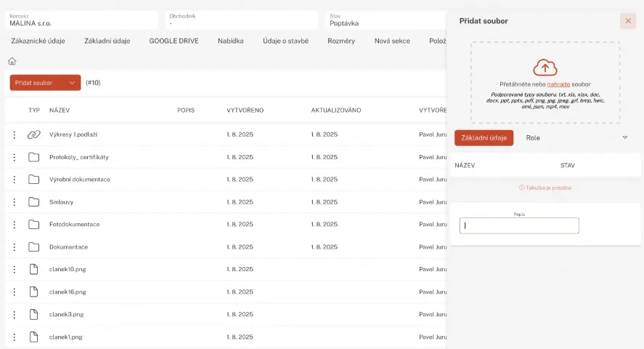Click the cloud upload icon
The height and width of the screenshot is (349, 644).
click(545, 68)
